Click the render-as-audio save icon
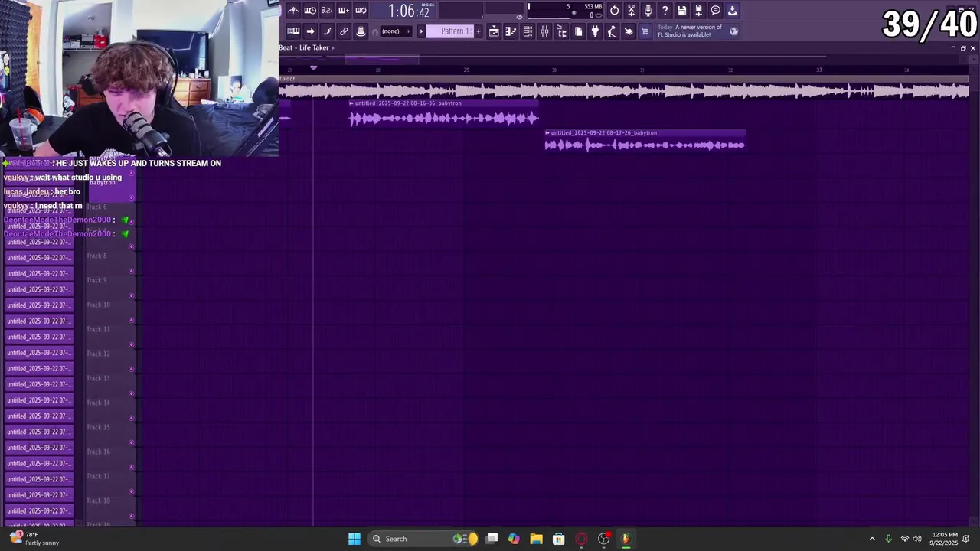 (698, 11)
